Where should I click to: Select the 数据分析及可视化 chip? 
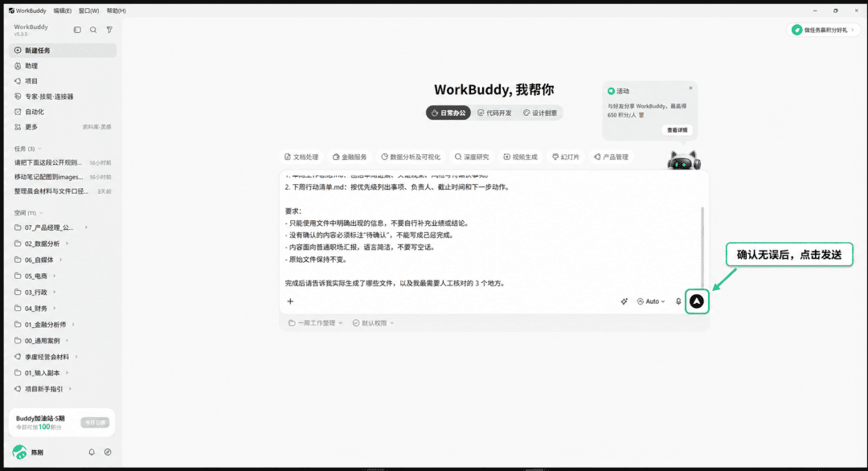coord(411,158)
